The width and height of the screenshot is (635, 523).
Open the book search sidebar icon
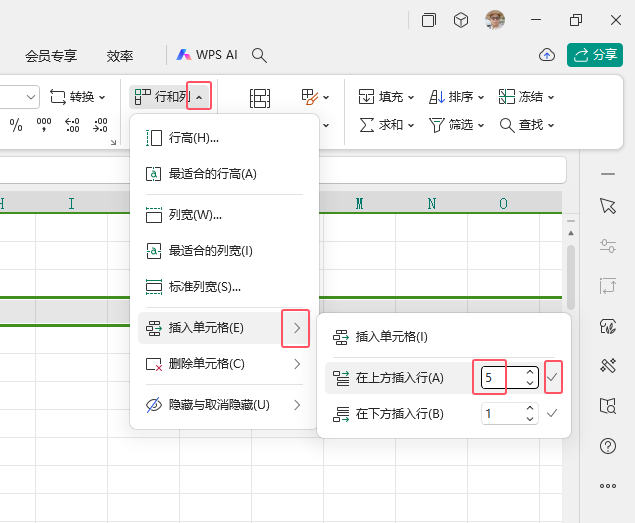[x=607, y=406]
